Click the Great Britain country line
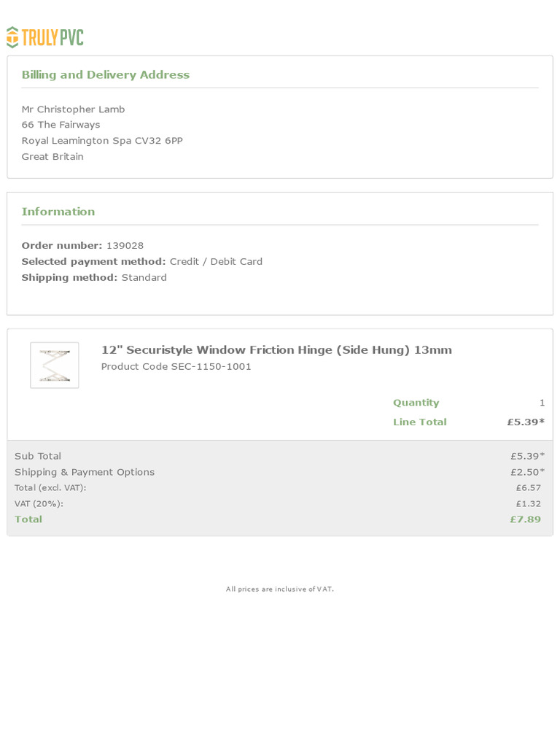This screenshot has width=560, height=747. (52, 157)
